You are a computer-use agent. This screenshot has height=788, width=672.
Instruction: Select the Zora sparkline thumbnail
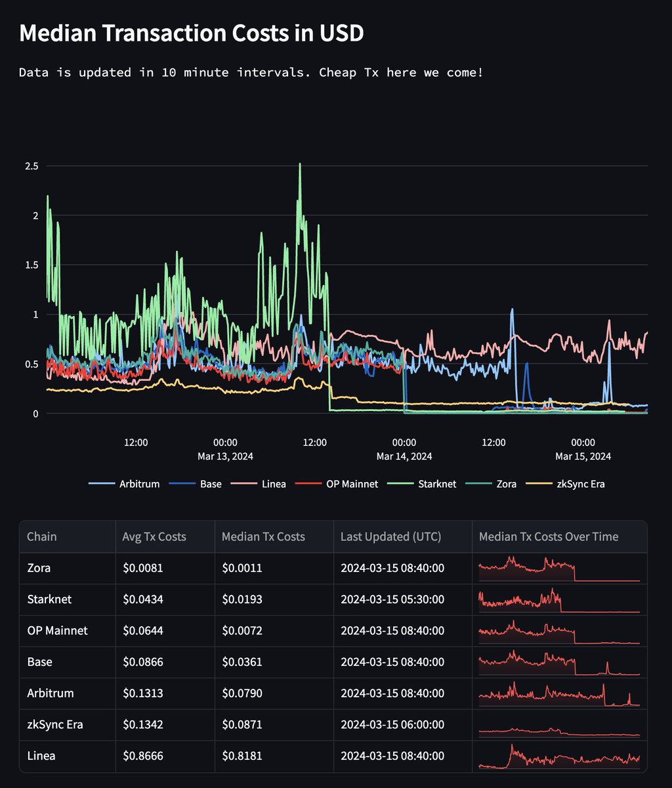coord(559,567)
